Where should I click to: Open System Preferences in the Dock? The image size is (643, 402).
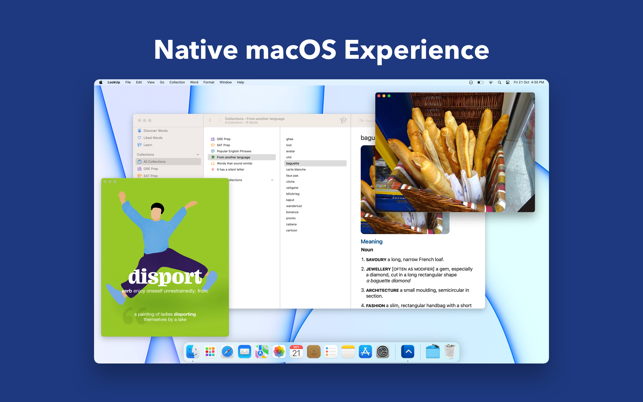coord(383,352)
